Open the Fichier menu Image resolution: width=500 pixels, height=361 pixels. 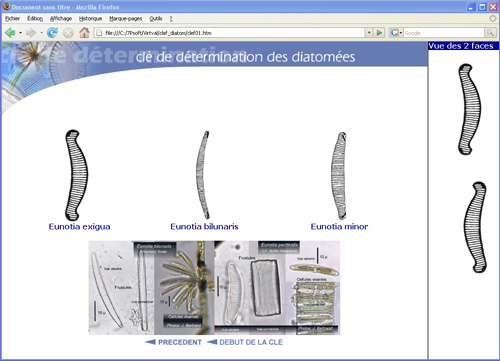point(12,18)
